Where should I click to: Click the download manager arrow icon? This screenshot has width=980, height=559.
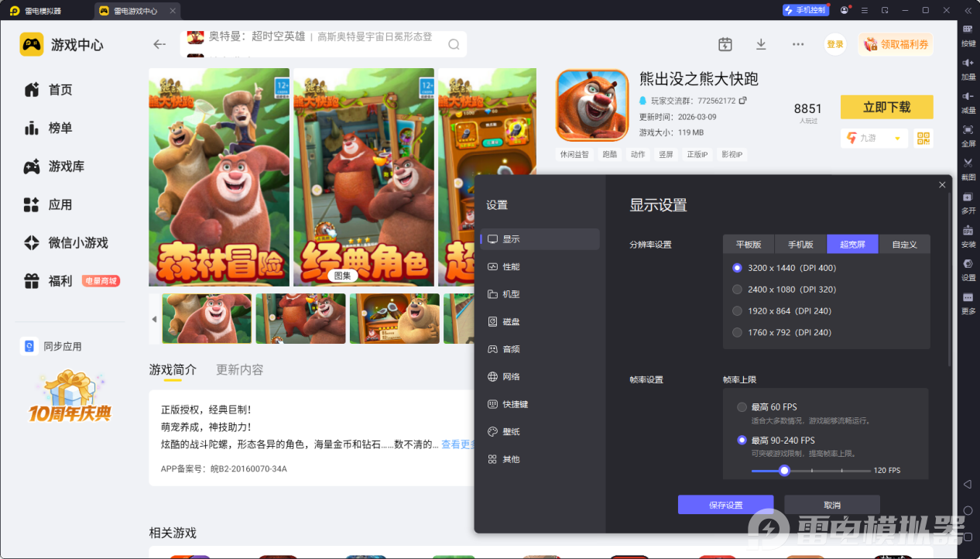[x=761, y=44]
